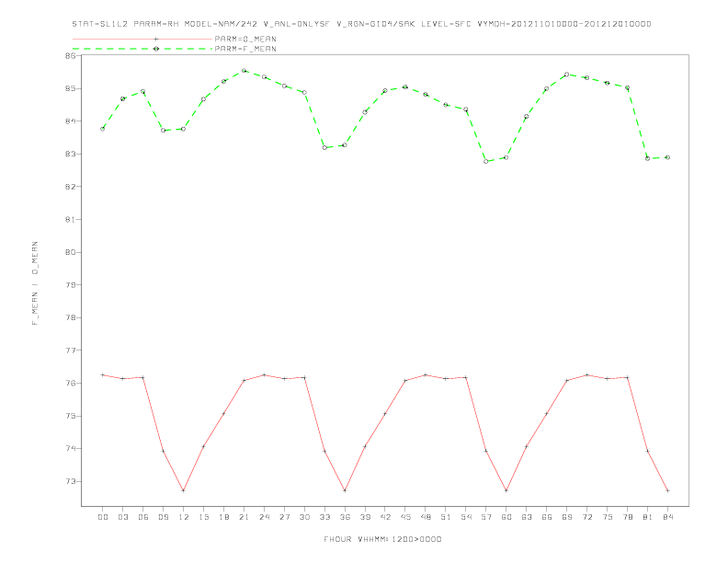Click the x-axis tick label 60
Screen dimensions: 728x563
click(x=506, y=517)
